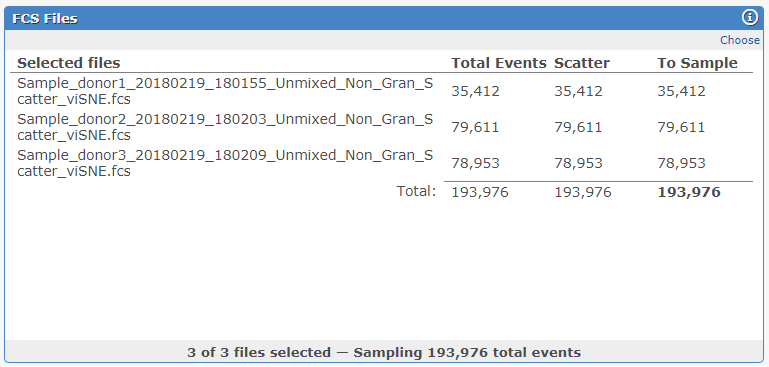
Task: Click the FCS Files panel title
Action: pyautogui.click(x=45, y=19)
